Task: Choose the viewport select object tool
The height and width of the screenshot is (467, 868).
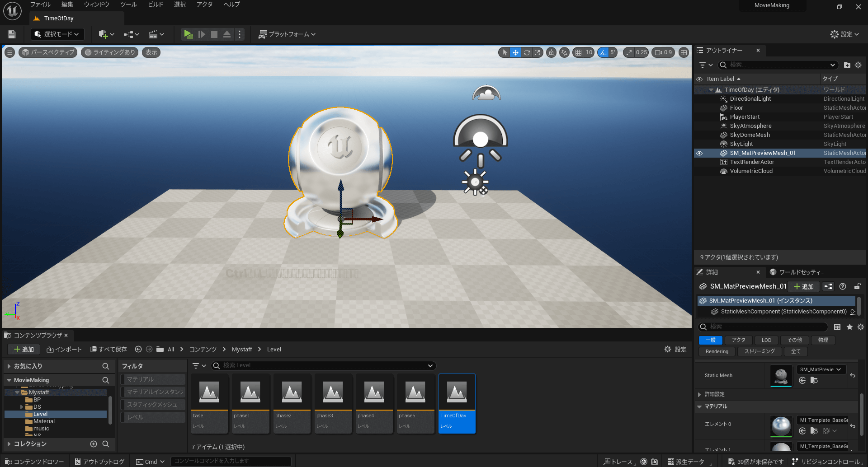Action: pyautogui.click(x=505, y=52)
